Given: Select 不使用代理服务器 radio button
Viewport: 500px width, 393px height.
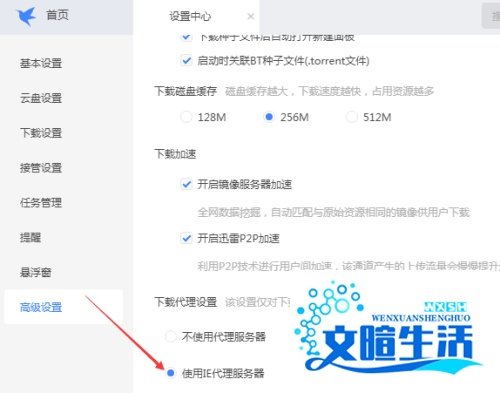Looking at the screenshot, I should (171, 336).
